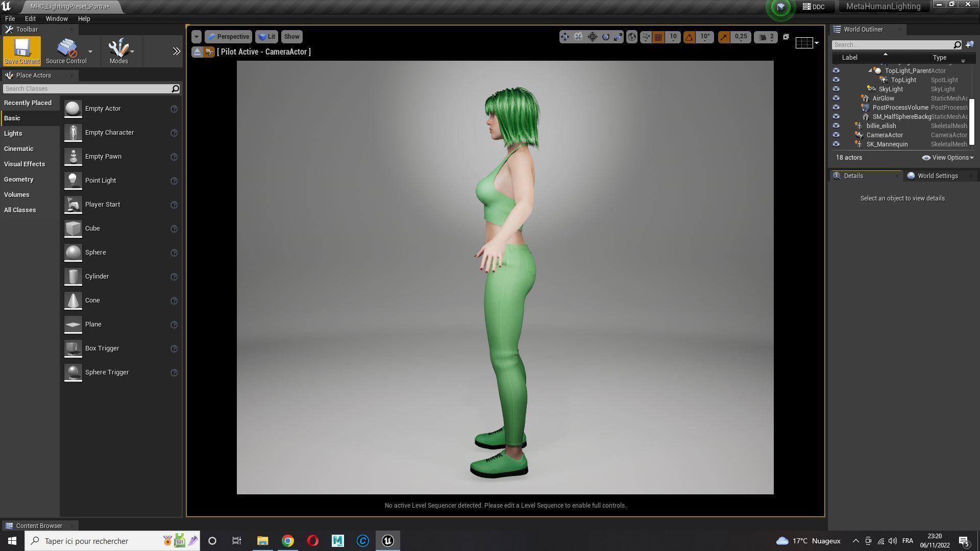980x551 pixels.
Task: Select the rotate gizmo tool in viewport
Action: (x=605, y=37)
